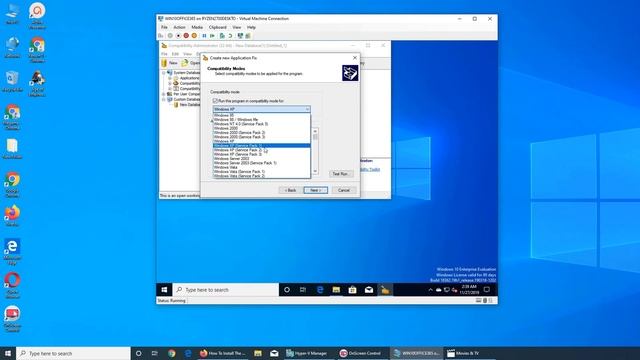Screen dimensions: 640x360
Task: Select Windows 98 / Windows Me option
Action: pyautogui.click(x=262, y=120)
